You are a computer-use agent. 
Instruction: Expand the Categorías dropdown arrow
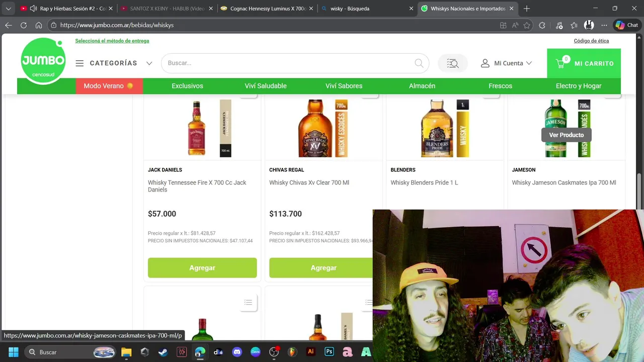pyautogui.click(x=149, y=63)
